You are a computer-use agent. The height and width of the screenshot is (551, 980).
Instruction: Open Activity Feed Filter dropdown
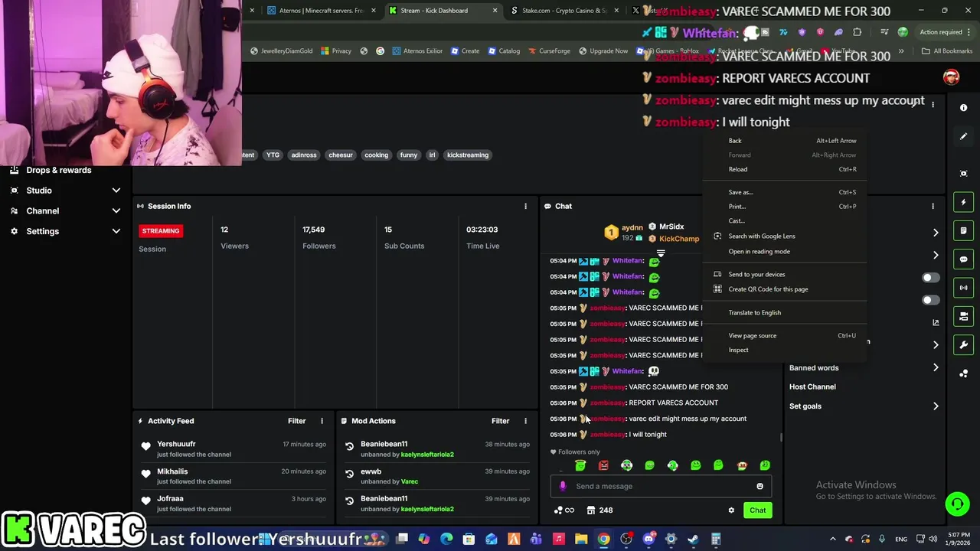point(296,421)
